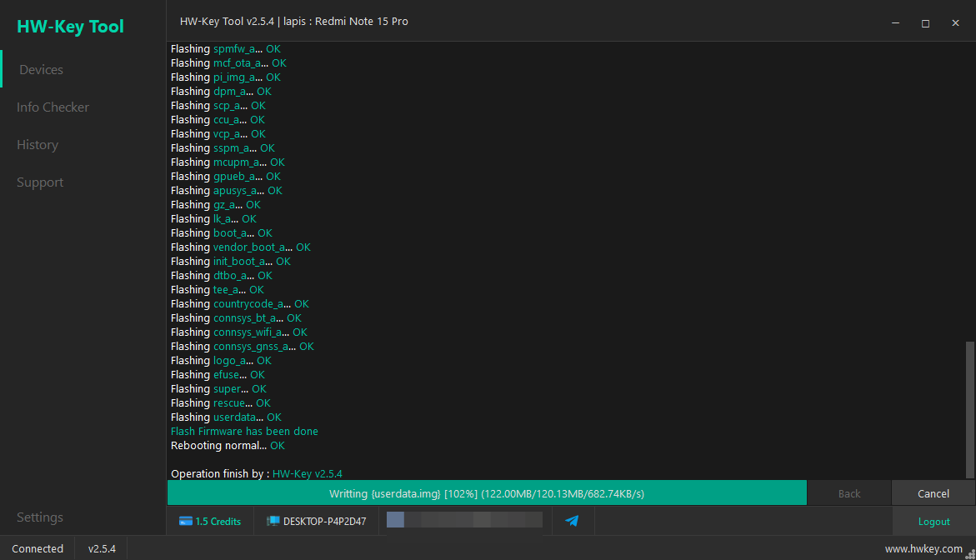
Task: Select the 'Flashing gz_a... OK' line
Action: tap(216, 205)
